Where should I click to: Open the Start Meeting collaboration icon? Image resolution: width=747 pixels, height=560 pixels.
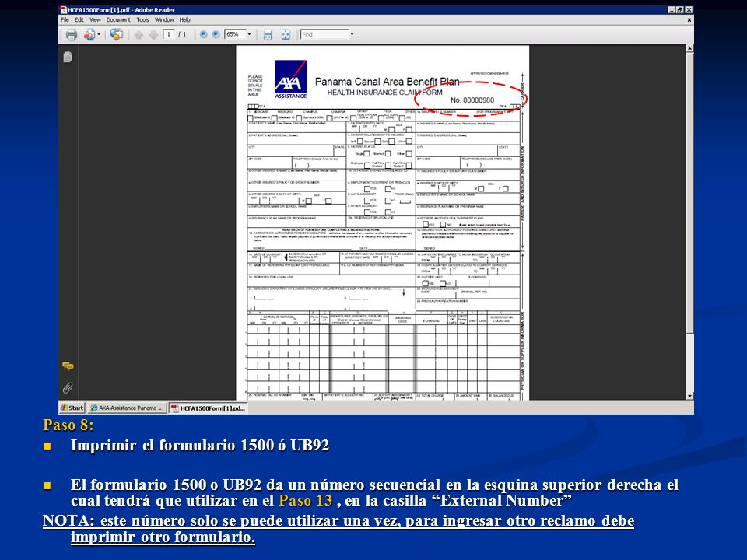pos(116,34)
